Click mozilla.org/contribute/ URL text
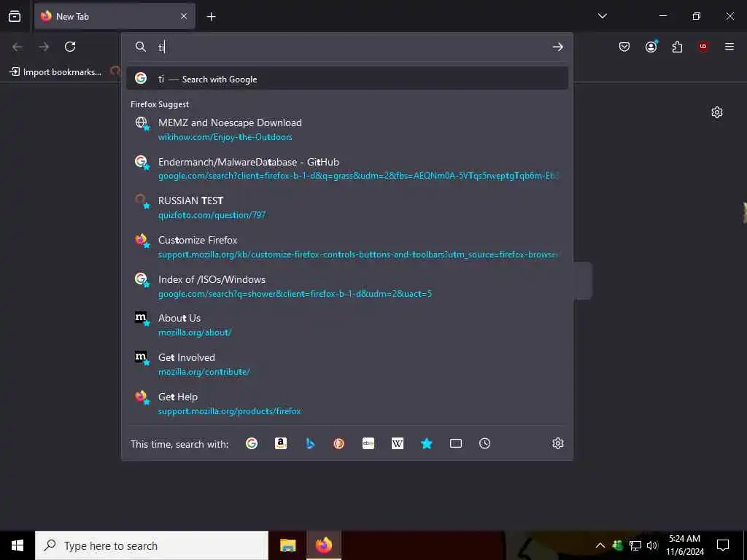 pos(204,372)
